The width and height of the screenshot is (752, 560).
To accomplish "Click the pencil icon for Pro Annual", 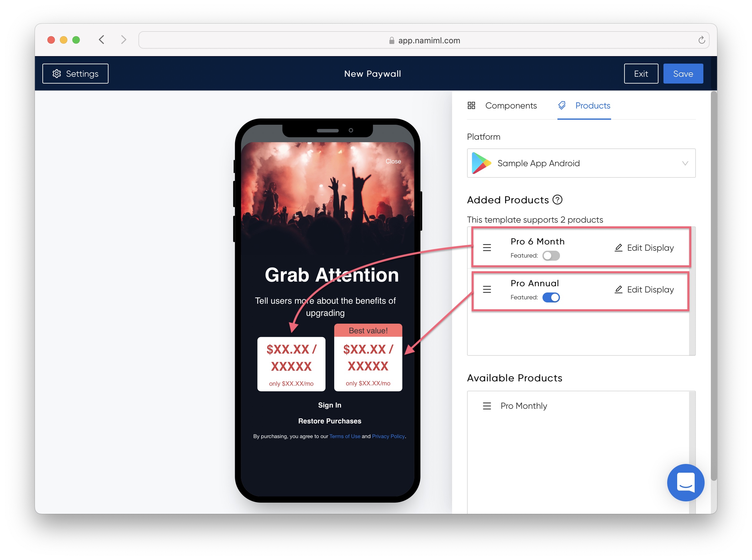I will [618, 289].
